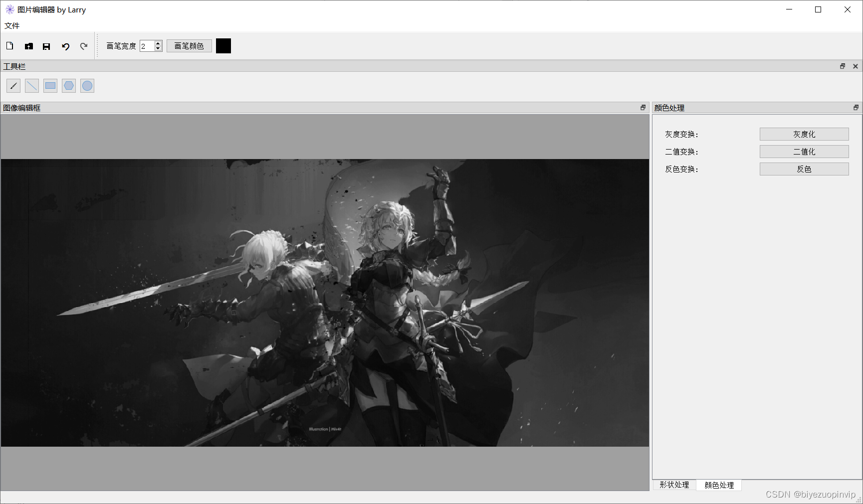Undo the last action
The width and height of the screenshot is (863, 504).
coord(65,46)
